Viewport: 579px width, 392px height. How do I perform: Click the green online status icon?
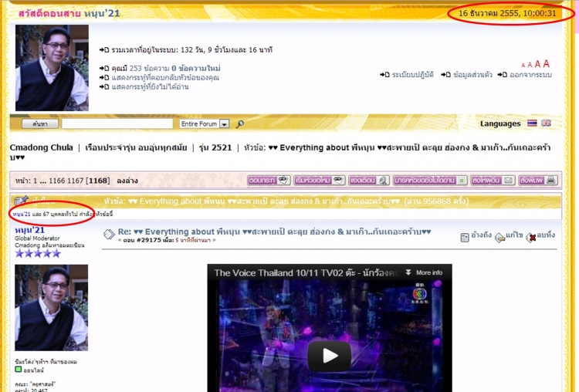[18, 369]
